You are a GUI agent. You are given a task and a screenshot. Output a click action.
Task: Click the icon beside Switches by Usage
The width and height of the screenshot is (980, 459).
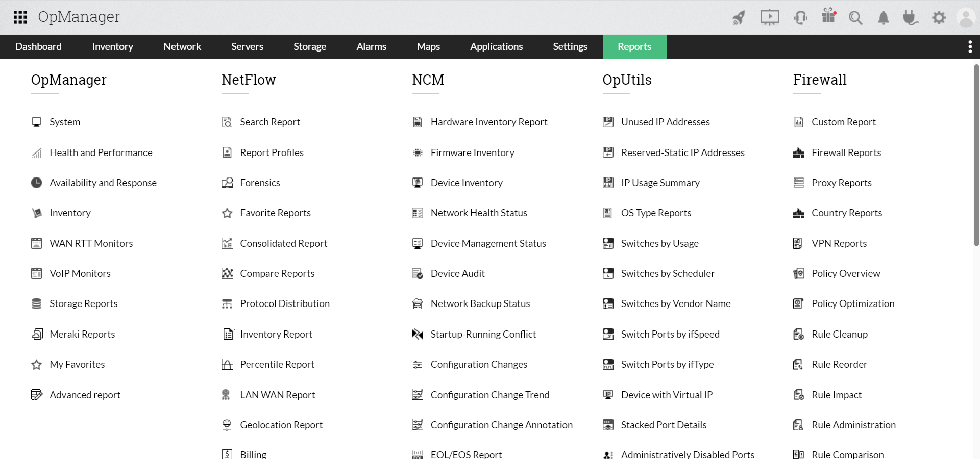pyautogui.click(x=608, y=243)
